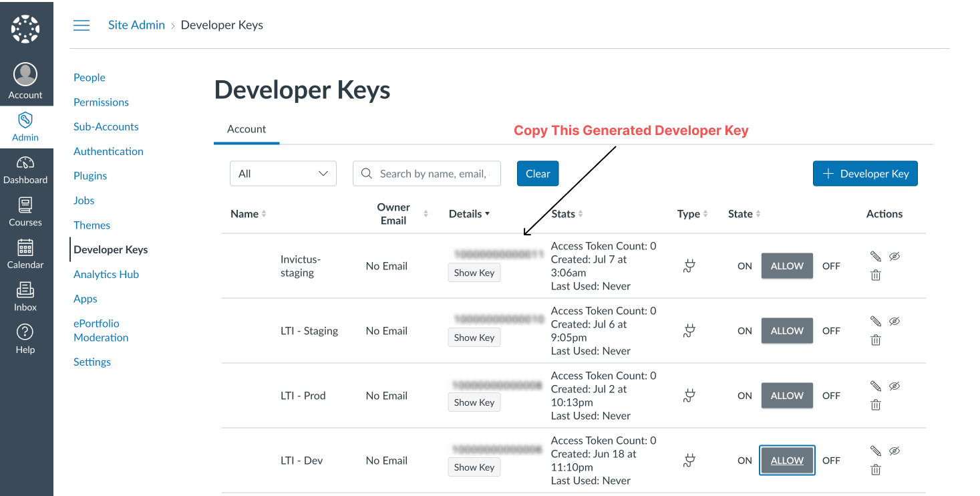Open the All filter dropdown

click(283, 173)
